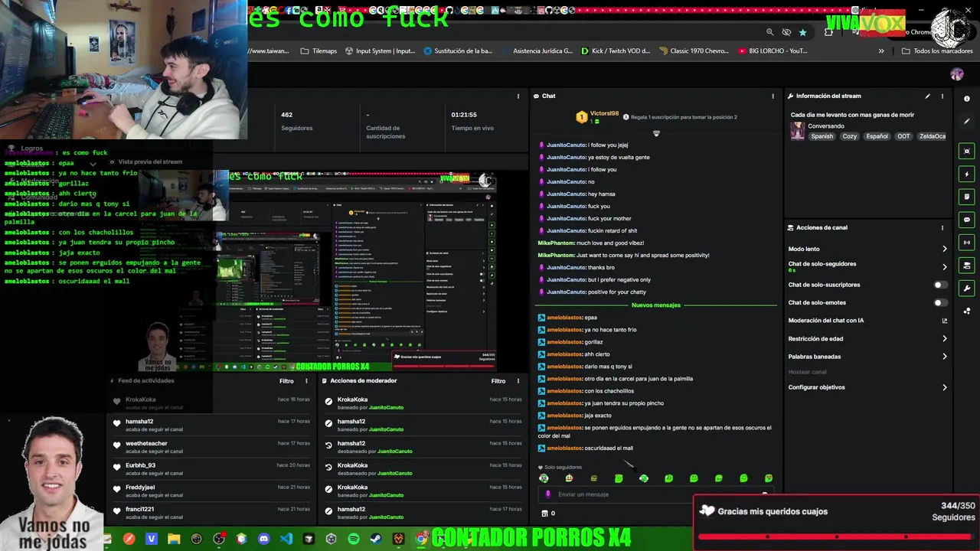Click the browser zoom magnifier icon
Image resolution: width=980 pixels, height=551 pixels.
coord(770,32)
